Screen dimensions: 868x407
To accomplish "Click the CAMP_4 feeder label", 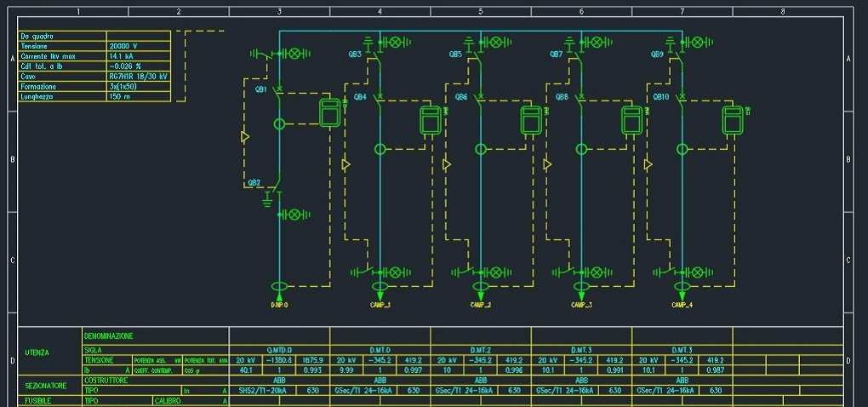I will (682, 305).
